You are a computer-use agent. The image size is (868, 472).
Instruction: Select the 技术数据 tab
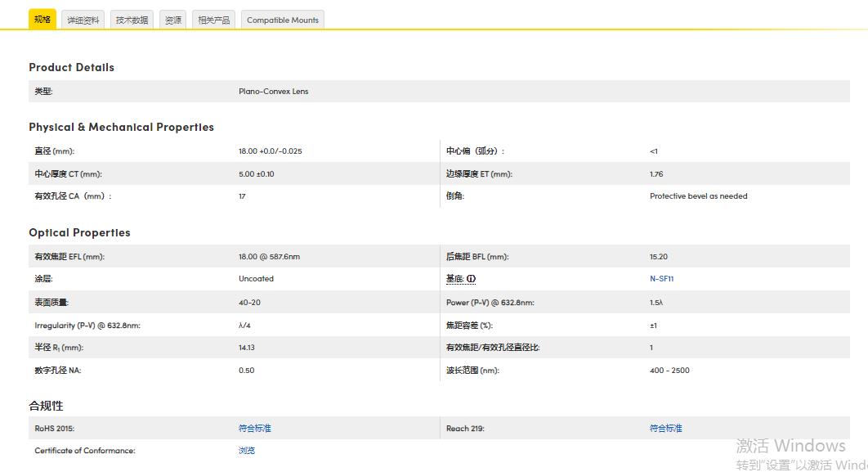[x=132, y=20]
